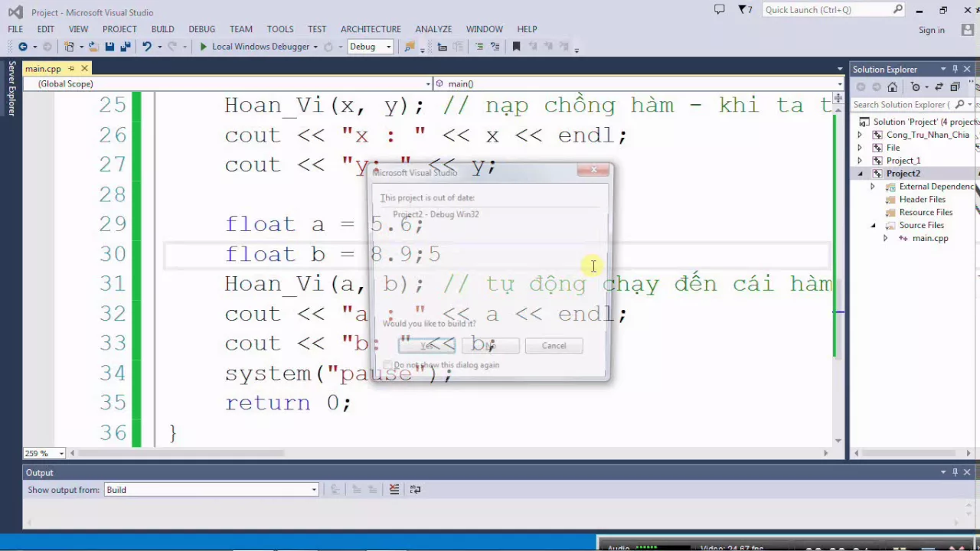The image size is (980, 551).
Task: Click the Visual Studio logo icon
Action: click(x=15, y=11)
